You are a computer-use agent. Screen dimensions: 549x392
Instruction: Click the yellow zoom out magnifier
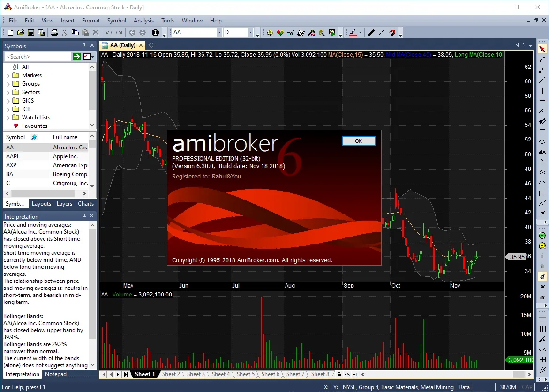pos(542,246)
